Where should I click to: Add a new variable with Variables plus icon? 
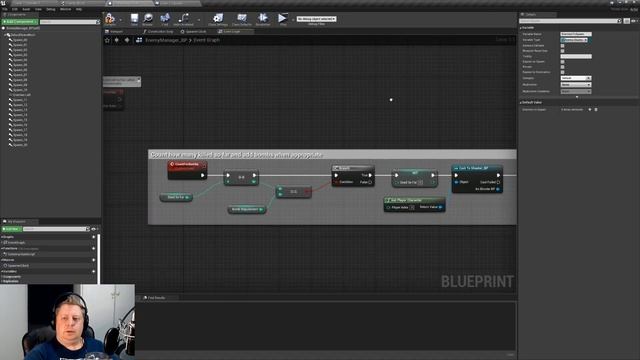click(x=93, y=271)
